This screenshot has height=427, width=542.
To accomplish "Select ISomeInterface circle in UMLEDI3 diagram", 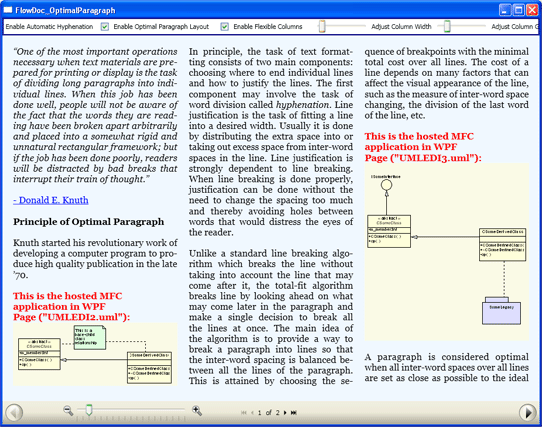I will click(x=386, y=185).
